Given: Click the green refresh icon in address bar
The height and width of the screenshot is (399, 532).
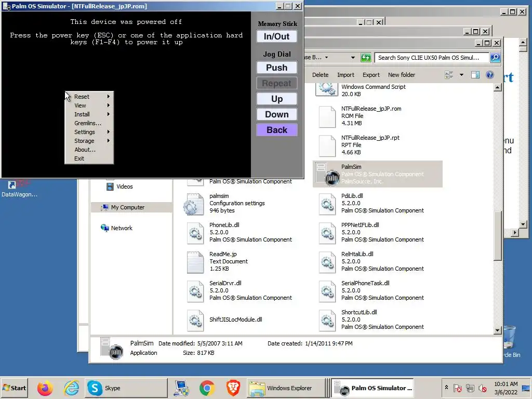Looking at the screenshot, I should click(x=365, y=58).
